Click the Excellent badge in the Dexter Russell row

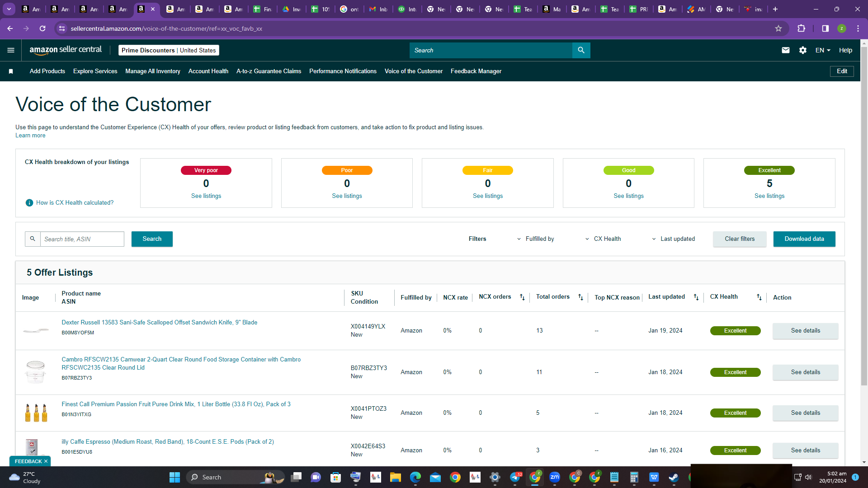pyautogui.click(x=735, y=331)
